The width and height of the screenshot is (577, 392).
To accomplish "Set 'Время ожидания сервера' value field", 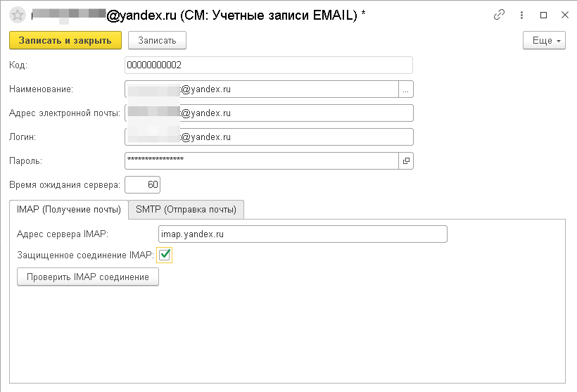I will tap(142, 185).
